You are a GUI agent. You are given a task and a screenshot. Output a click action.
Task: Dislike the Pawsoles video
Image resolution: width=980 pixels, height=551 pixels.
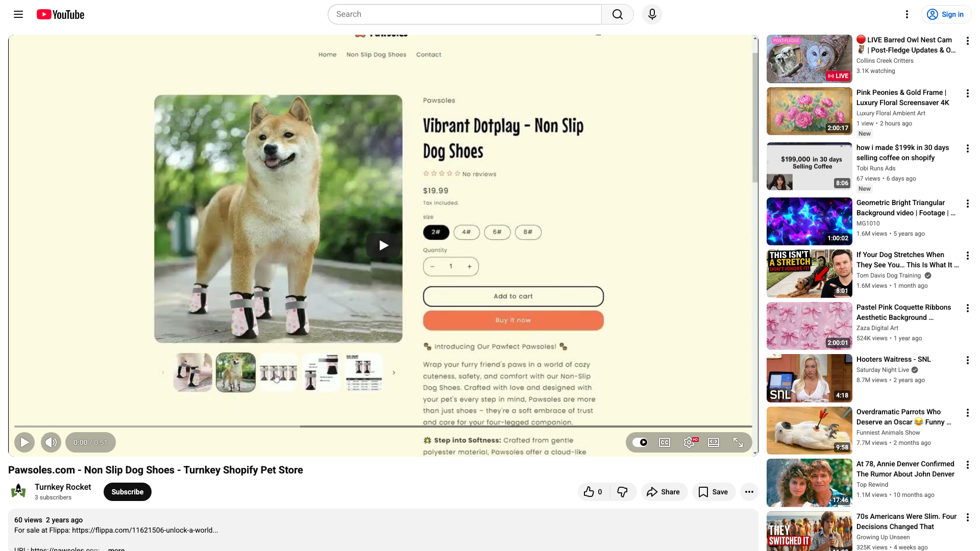623,492
